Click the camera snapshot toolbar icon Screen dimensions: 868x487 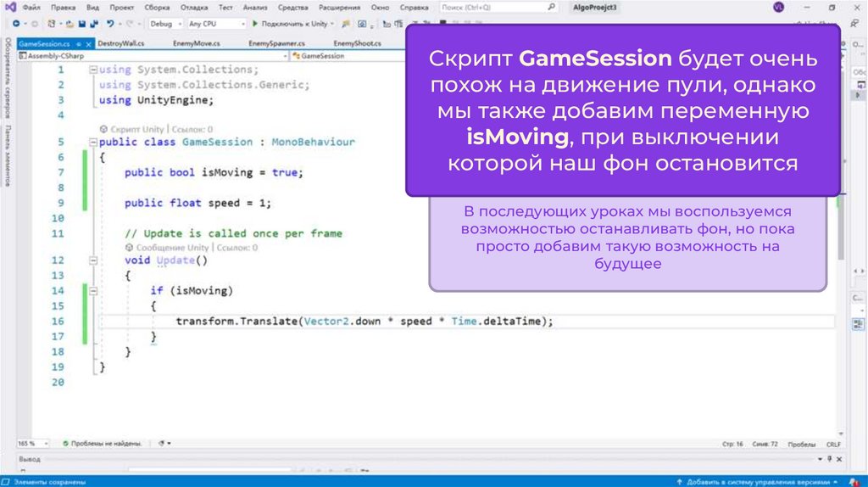[x=362, y=24]
